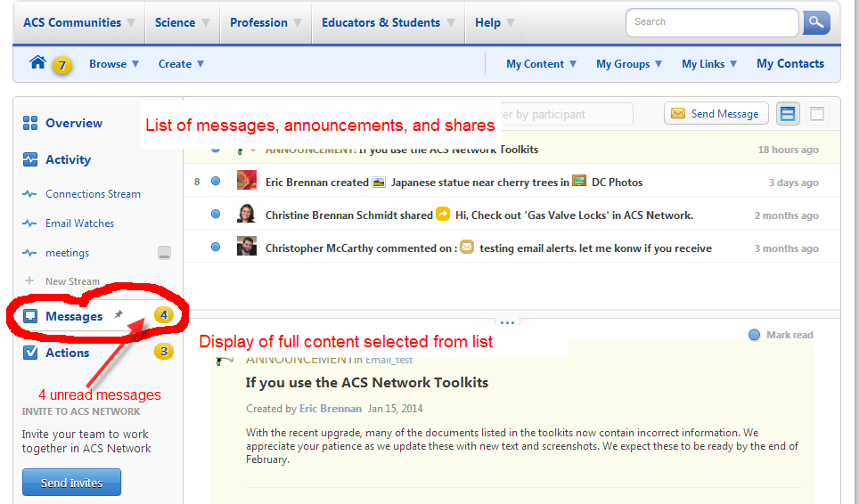Toggle unread dot on Christopher McCarthy row
Image resolution: width=859 pixels, height=504 pixels.
pyautogui.click(x=216, y=248)
